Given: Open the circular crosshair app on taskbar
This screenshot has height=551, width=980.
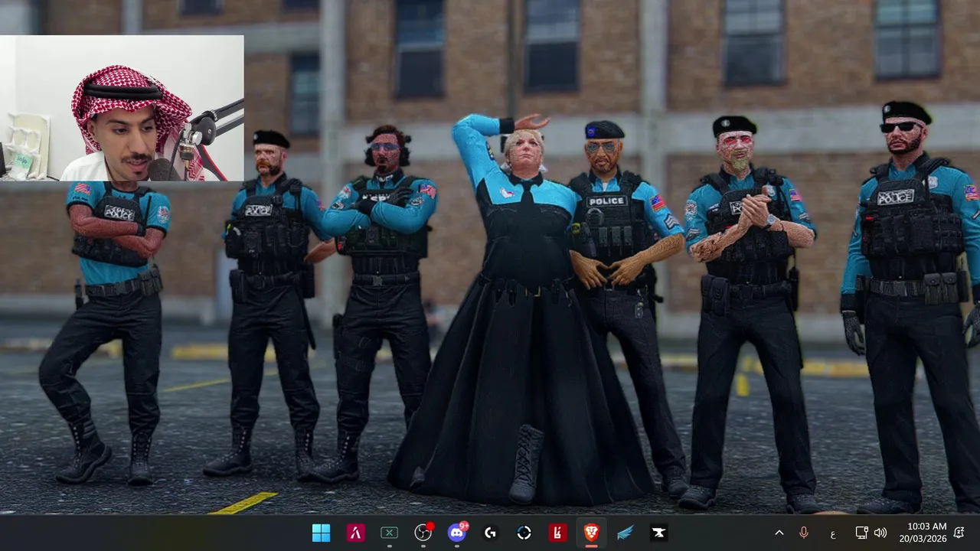Looking at the screenshot, I should (524, 533).
